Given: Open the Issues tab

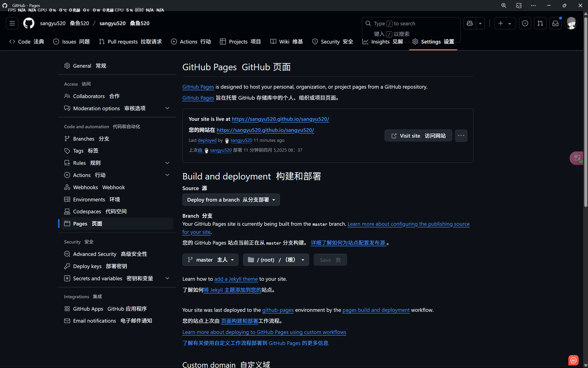Looking at the screenshot, I should 72,41.
